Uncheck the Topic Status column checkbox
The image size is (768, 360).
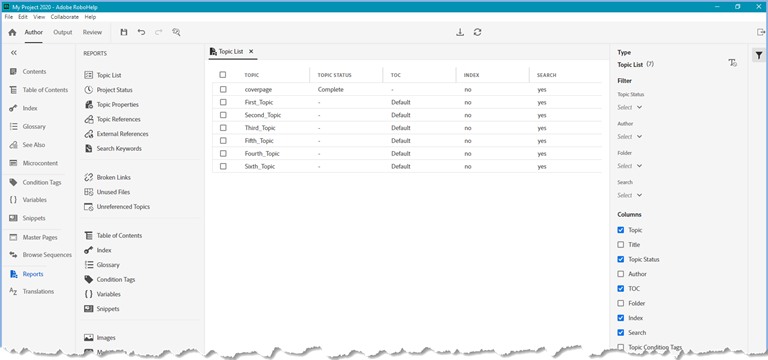click(621, 259)
